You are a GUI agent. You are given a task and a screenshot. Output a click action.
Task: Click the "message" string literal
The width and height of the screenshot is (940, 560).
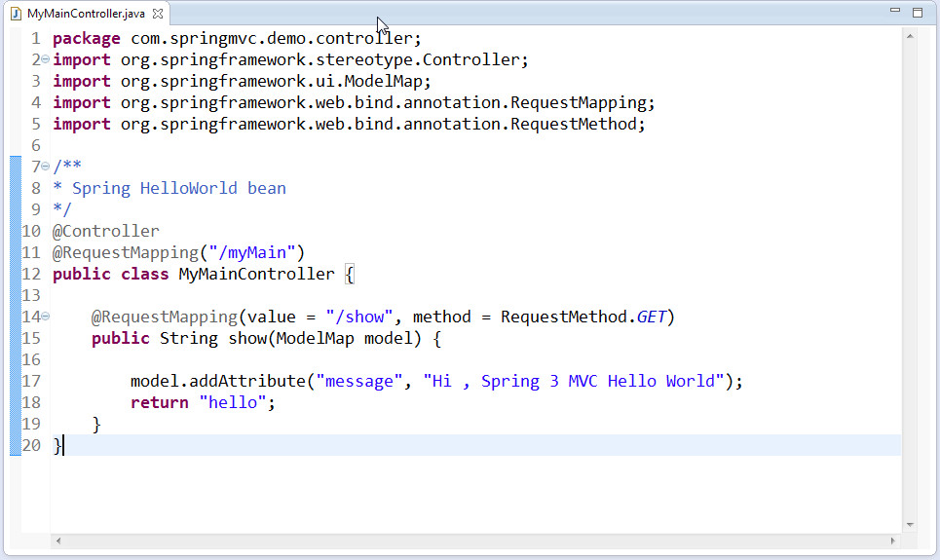359,382
